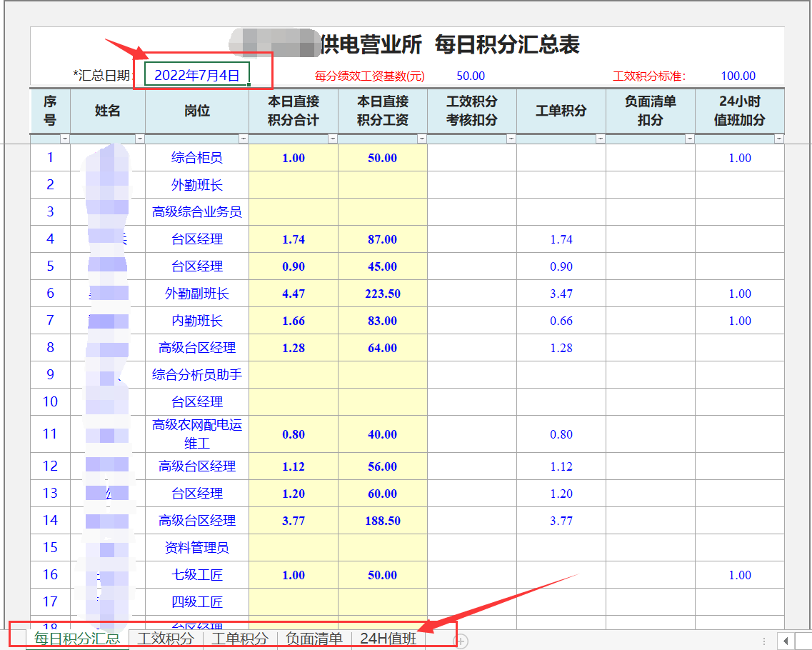Open the 工单积分 column filter dropdown
Screen dimensions: 812x650
coord(601,139)
